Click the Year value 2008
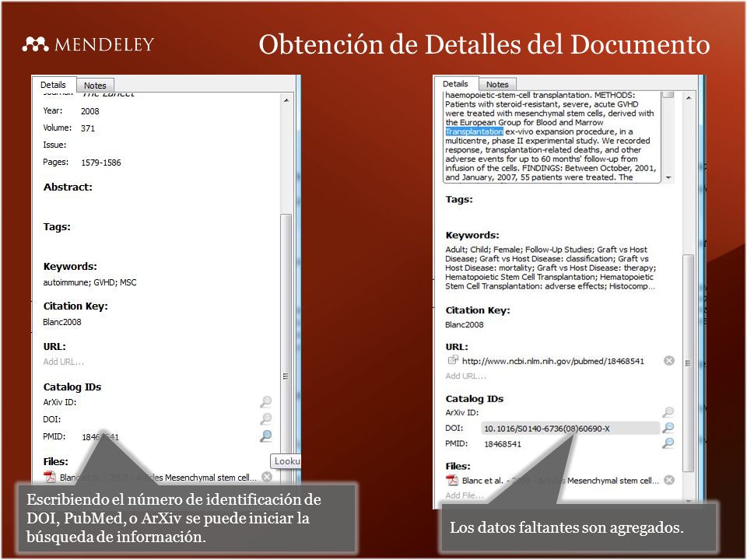Screen dimensions: 747x560 90,111
